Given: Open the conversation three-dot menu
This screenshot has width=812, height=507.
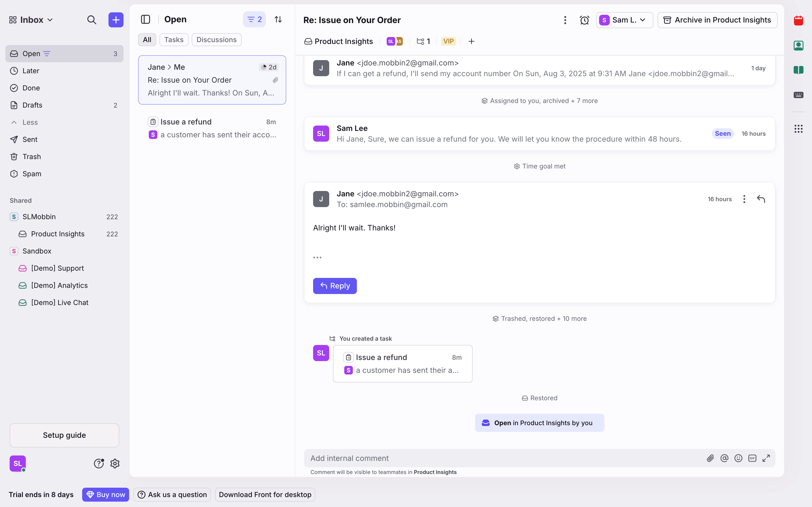Looking at the screenshot, I should click(565, 20).
